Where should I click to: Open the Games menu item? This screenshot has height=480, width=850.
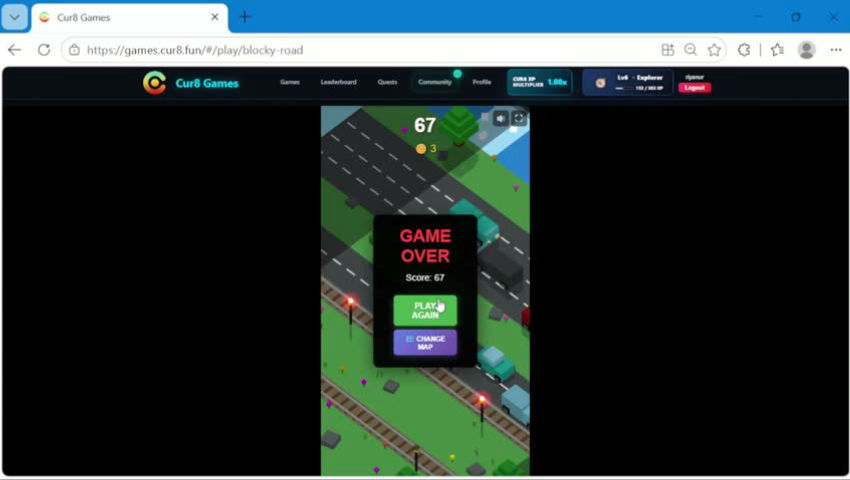click(x=290, y=82)
